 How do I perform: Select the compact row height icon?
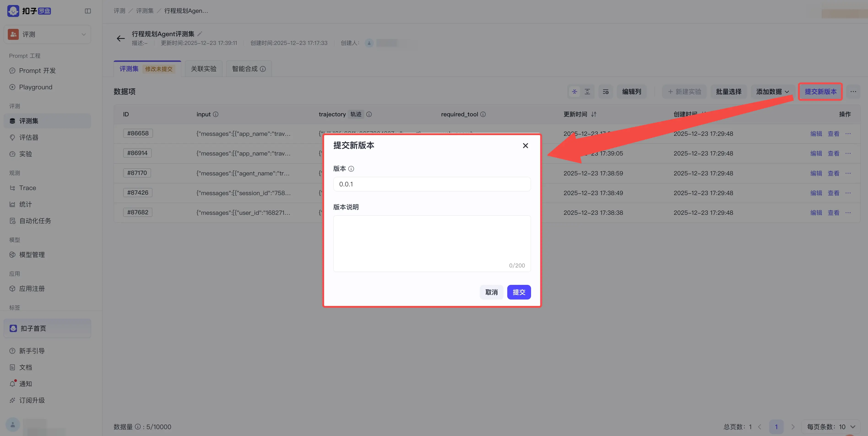click(575, 92)
